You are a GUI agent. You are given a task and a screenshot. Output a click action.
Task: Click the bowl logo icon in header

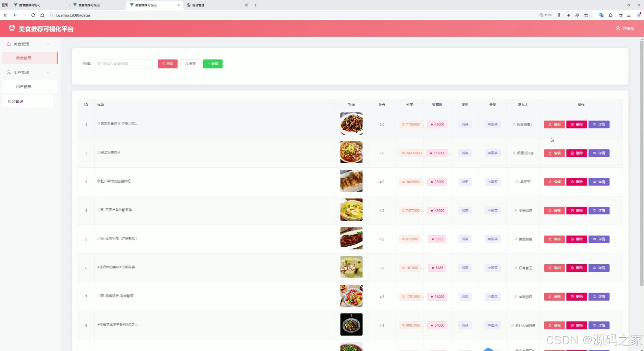pos(12,28)
